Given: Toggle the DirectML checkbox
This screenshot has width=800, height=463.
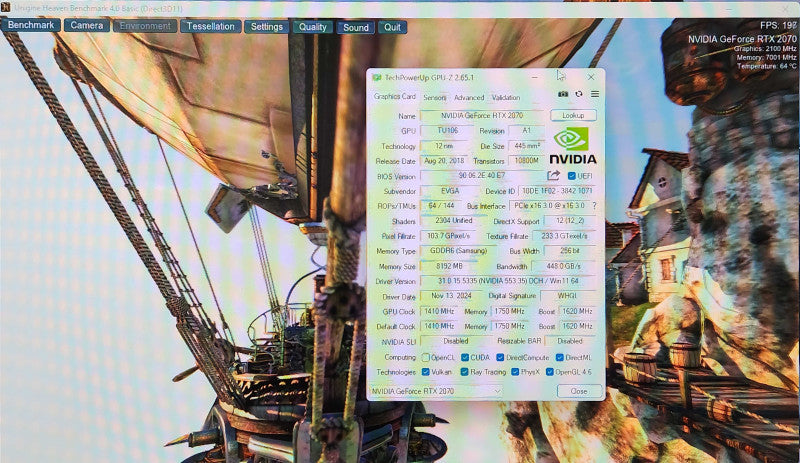Looking at the screenshot, I should coord(559,357).
